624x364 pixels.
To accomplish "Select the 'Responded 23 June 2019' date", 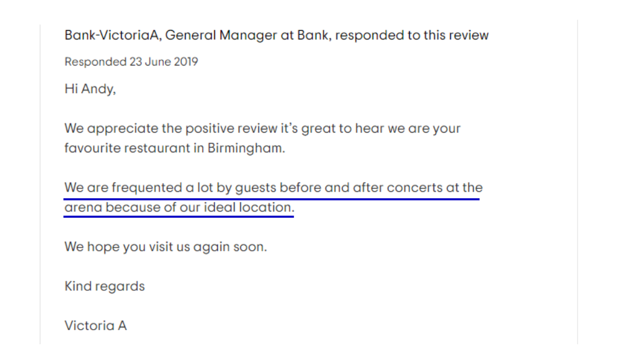I will coord(131,62).
